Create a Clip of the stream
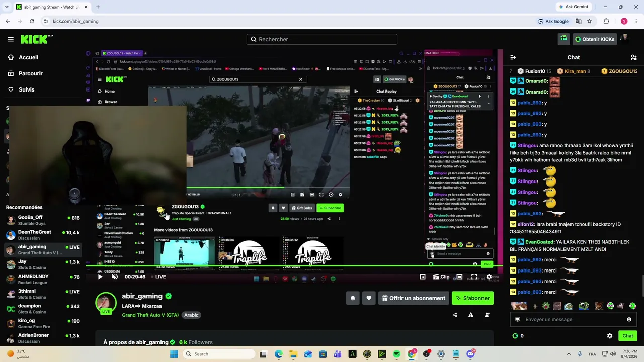 [441, 277]
